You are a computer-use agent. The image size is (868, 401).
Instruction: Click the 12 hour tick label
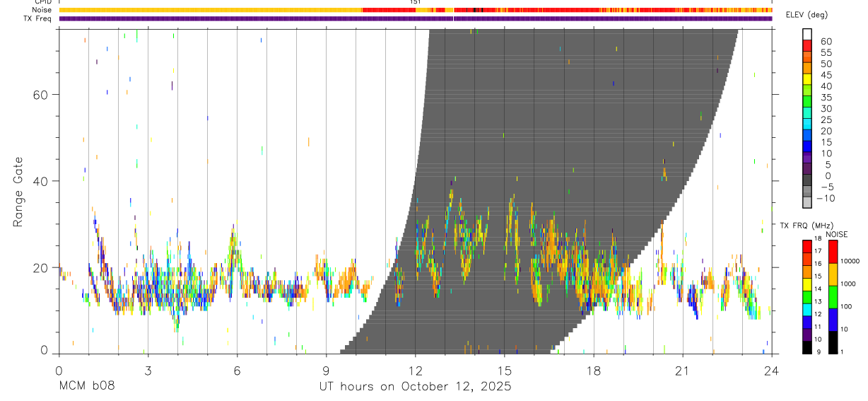click(x=416, y=370)
